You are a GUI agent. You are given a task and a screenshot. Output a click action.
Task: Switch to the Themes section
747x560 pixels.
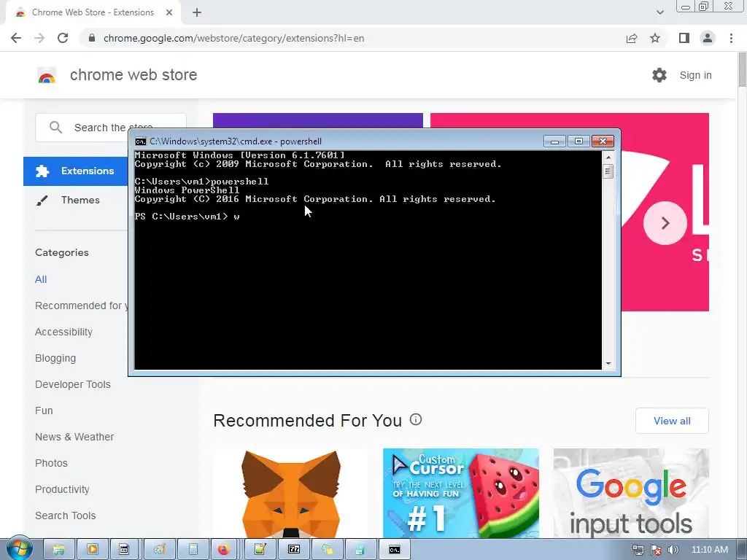point(80,200)
